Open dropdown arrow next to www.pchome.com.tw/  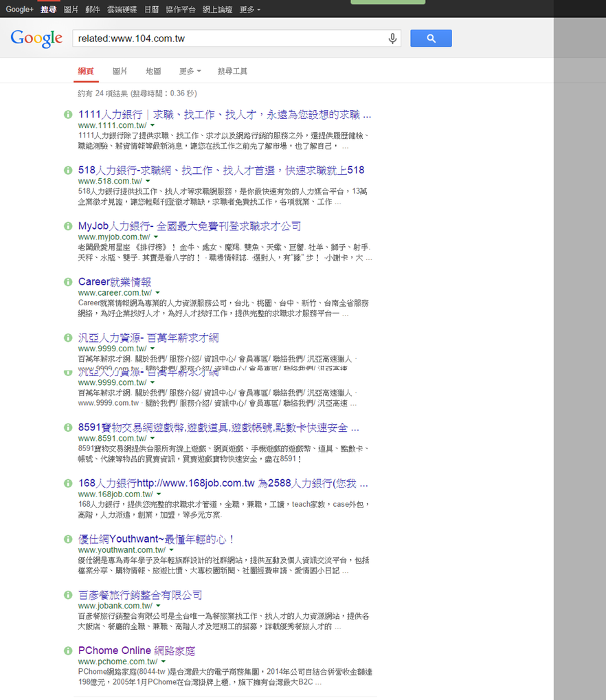click(x=164, y=661)
